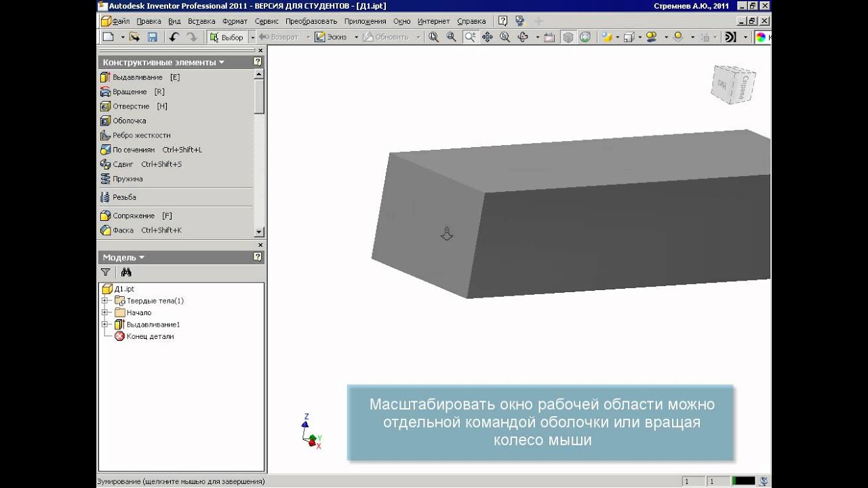
Task: Open the Преобразовать menu
Action: pyautogui.click(x=311, y=21)
